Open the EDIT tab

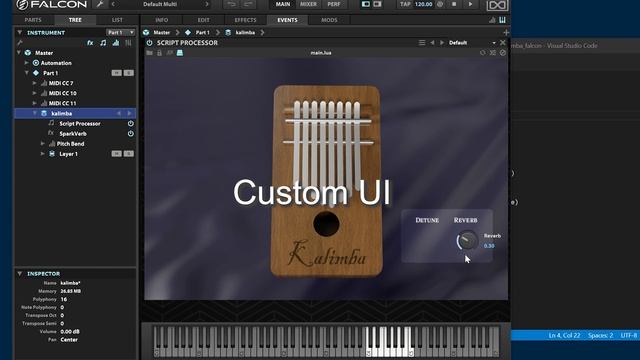(203, 20)
